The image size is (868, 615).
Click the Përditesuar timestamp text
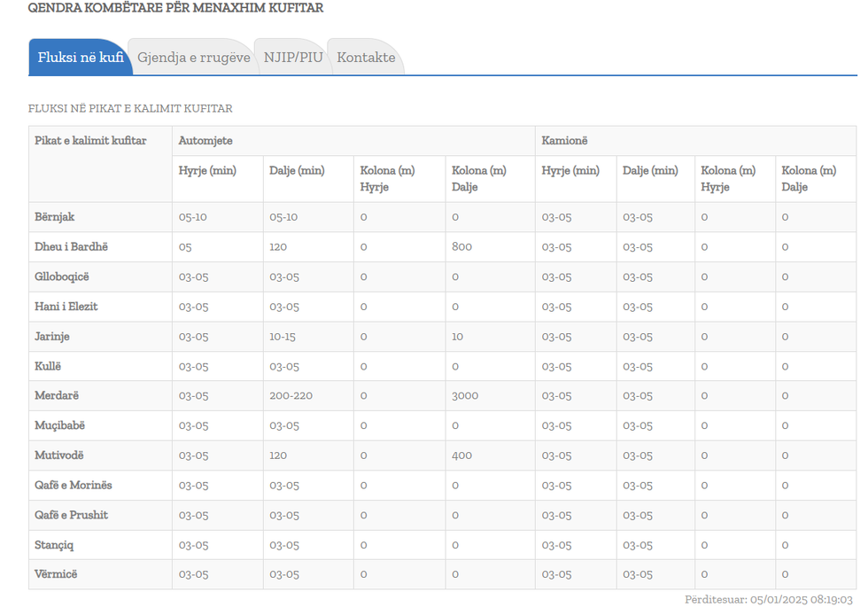(x=768, y=600)
